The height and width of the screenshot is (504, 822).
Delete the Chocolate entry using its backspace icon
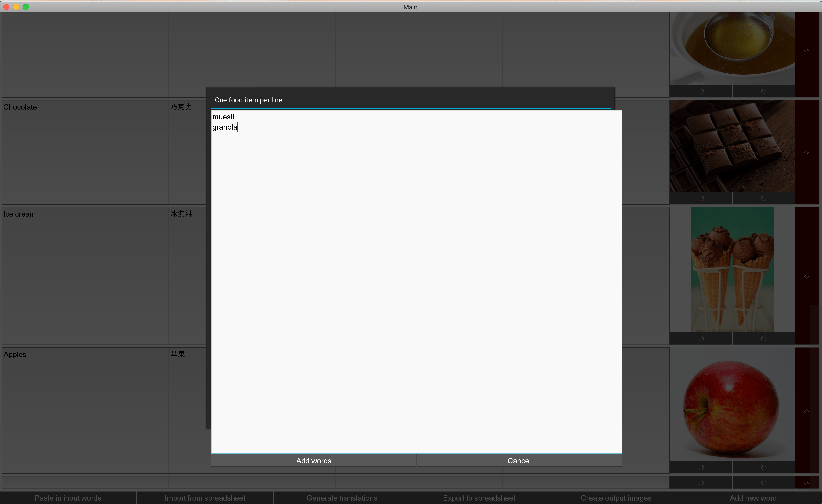(x=807, y=153)
